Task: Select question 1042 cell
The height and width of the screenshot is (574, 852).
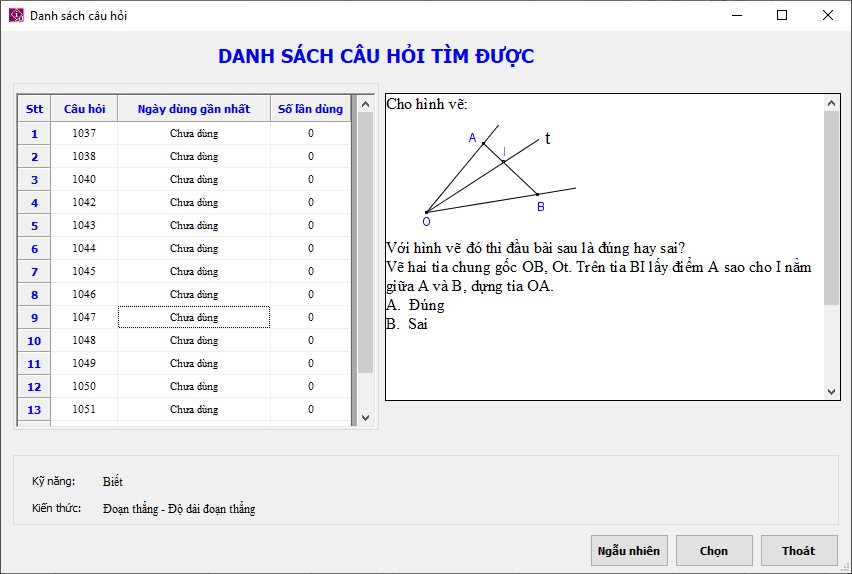Action: point(84,202)
